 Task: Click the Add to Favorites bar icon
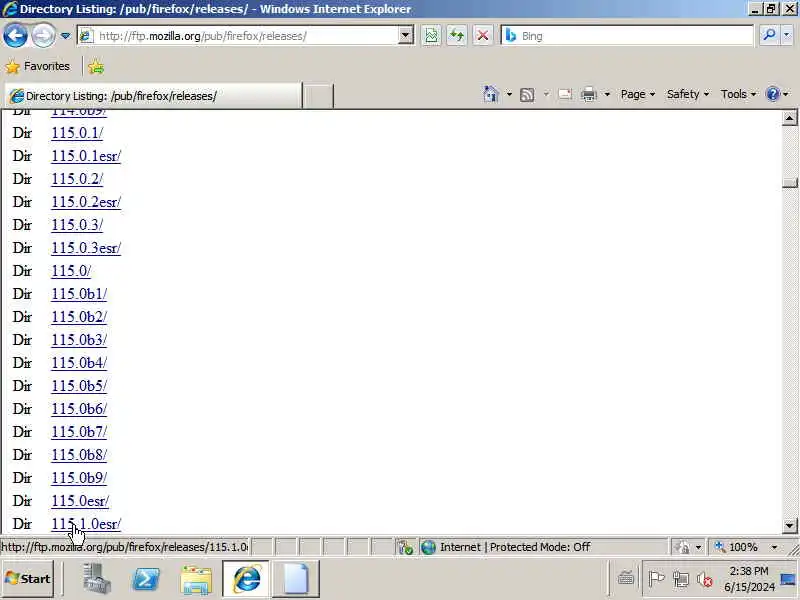pos(95,67)
